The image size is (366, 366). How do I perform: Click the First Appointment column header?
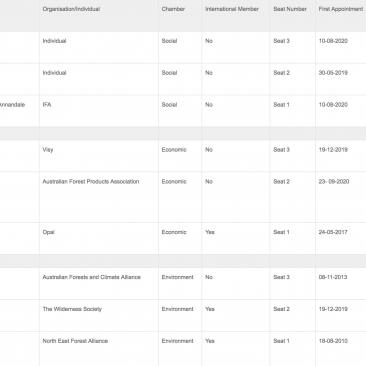(341, 9)
